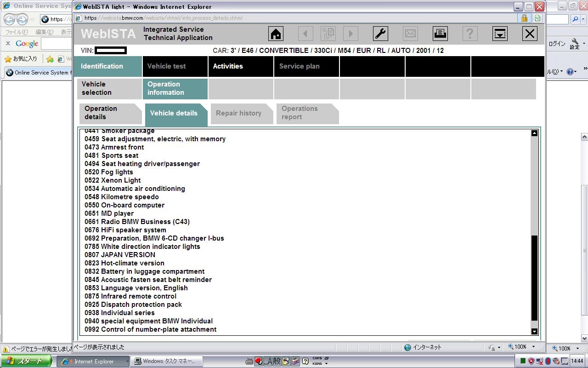Click the back button in background IE window
The image size is (588, 368).
[9, 19]
